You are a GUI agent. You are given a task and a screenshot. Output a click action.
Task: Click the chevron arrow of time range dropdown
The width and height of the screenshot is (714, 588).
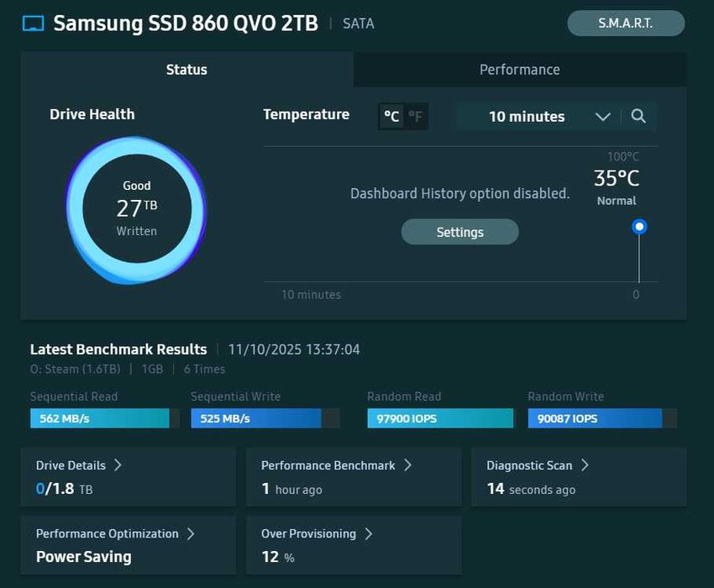coord(603,117)
